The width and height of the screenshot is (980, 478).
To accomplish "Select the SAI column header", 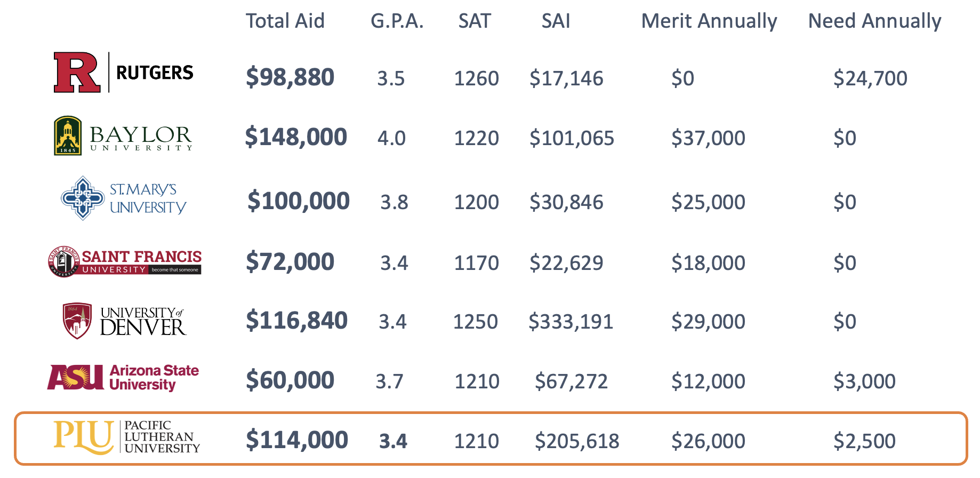I will 556,21.
